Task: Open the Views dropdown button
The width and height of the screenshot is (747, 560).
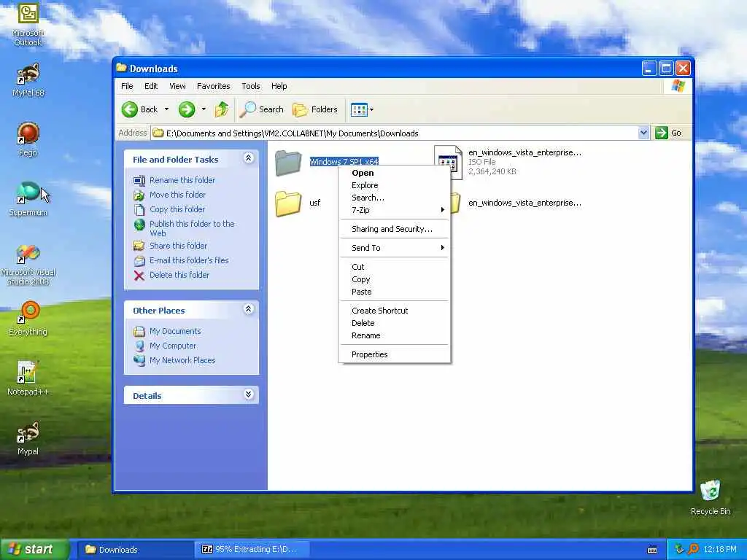Action: 362,109
